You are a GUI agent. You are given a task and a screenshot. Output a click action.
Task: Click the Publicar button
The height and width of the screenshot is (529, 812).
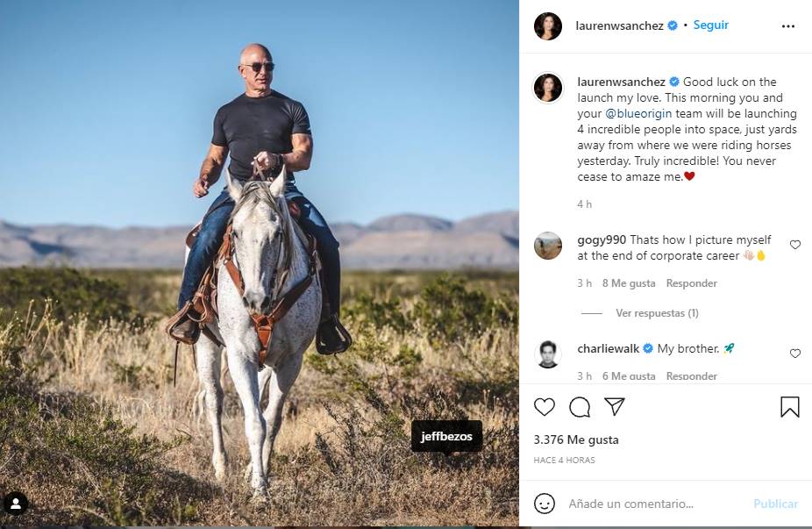[x=775, y=504]
